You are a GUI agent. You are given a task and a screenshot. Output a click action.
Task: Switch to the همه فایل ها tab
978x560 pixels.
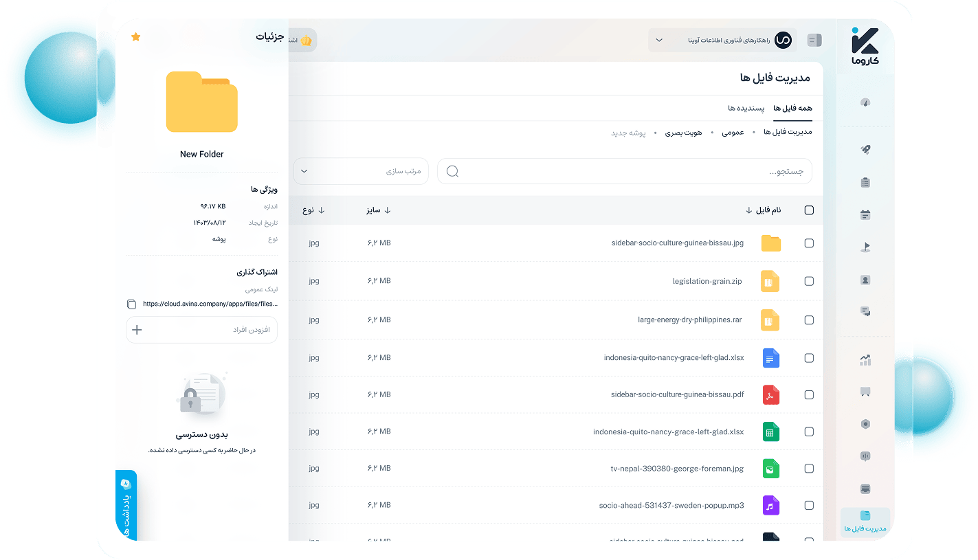point(792,109)
